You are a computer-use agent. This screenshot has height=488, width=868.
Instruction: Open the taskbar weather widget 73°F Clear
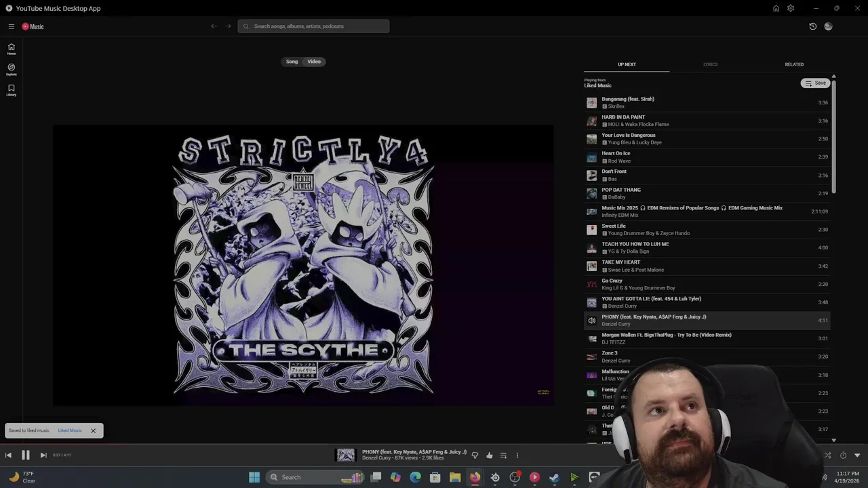point(22,477)
